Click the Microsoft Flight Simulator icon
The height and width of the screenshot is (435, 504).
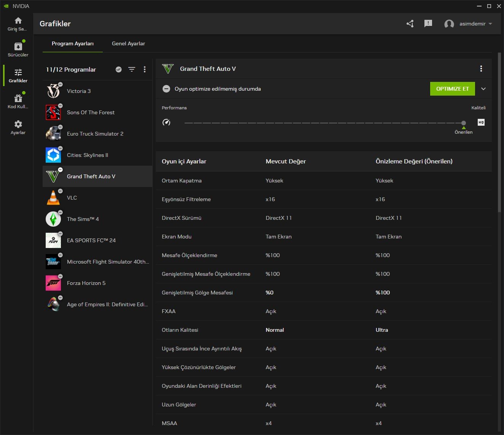[x=53, y=262]
